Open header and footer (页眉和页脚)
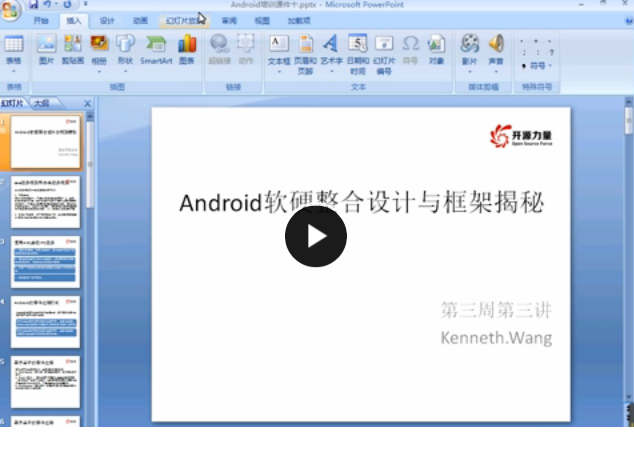 (x=306, y=54)
